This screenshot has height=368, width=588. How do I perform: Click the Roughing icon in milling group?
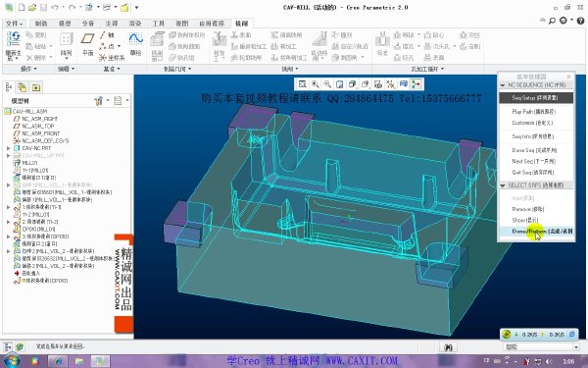tap(219, 39)
